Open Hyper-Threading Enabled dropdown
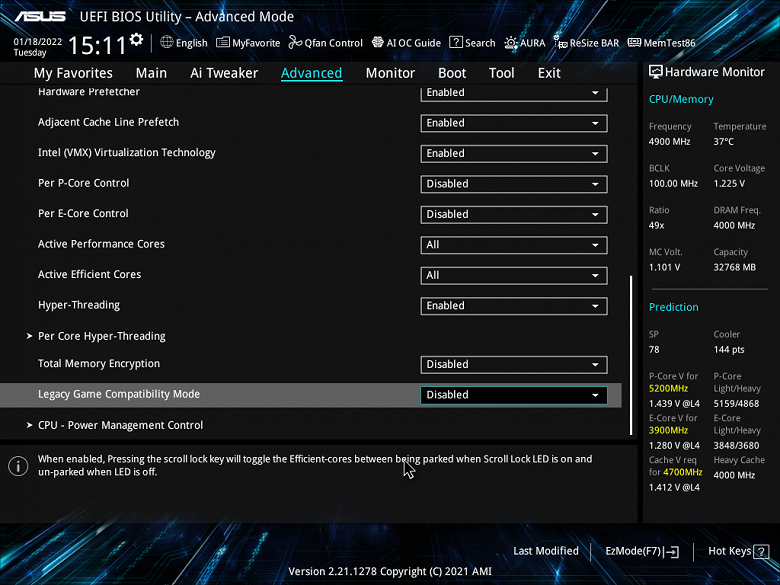 pos(514,306)
